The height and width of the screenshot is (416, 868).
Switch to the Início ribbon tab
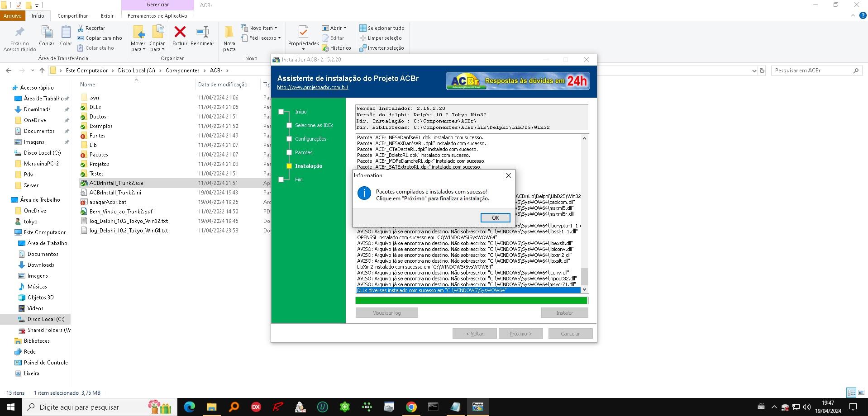[x=38, y=15]
